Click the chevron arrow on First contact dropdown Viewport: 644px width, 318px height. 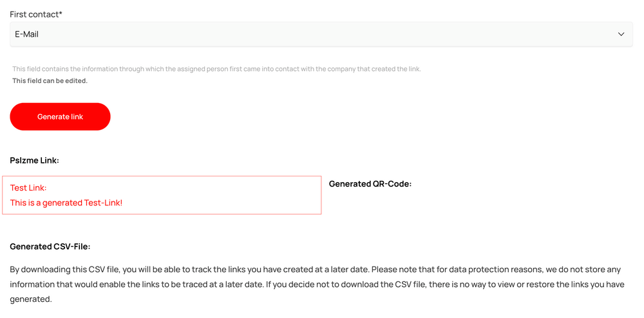[621, 34]
